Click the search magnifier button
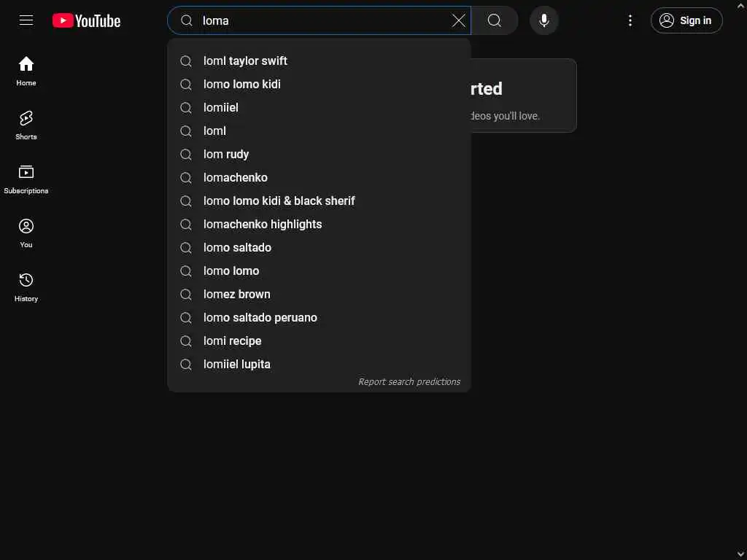Image resolution: width=747 pixels, height=560 pixels. pyautogui.click(x=495, y=20)
